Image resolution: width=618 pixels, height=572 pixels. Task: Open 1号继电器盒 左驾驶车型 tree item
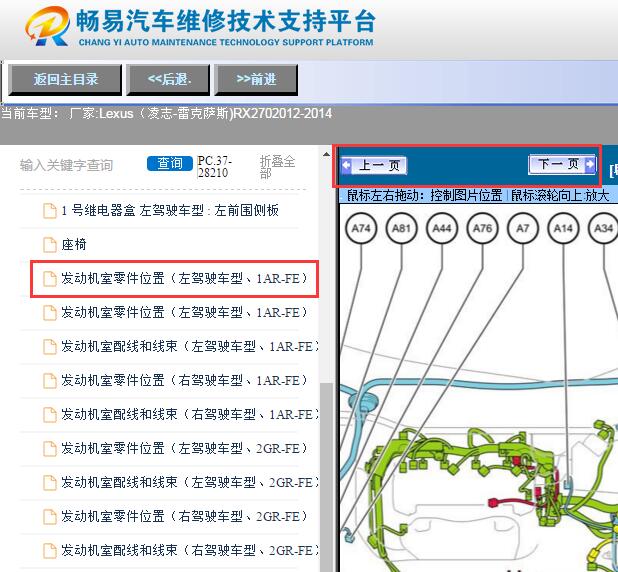pos(170,211)
